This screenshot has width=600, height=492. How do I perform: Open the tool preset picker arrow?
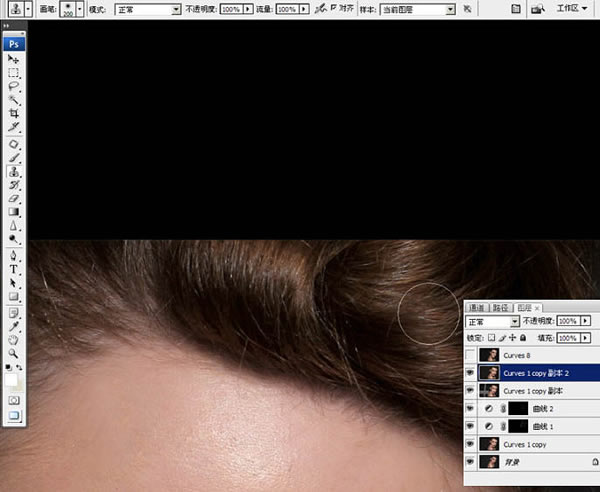pyautogui.click(x=28, y=9)
